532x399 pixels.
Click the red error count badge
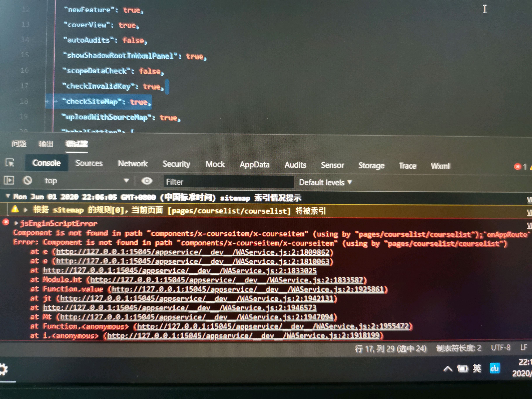(520, 167)
